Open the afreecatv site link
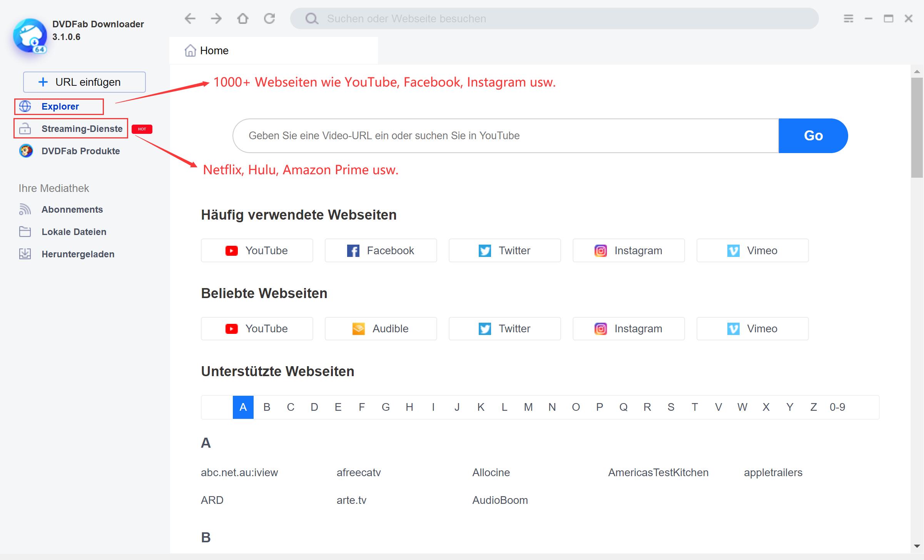Image resolution: width=924 pixels, height=560 pixels. [359, 472]
